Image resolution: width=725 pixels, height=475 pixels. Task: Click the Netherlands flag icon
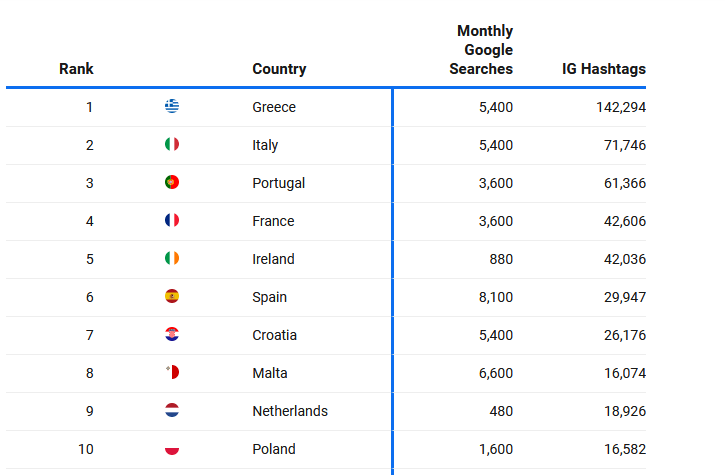[x=172, y=410]
